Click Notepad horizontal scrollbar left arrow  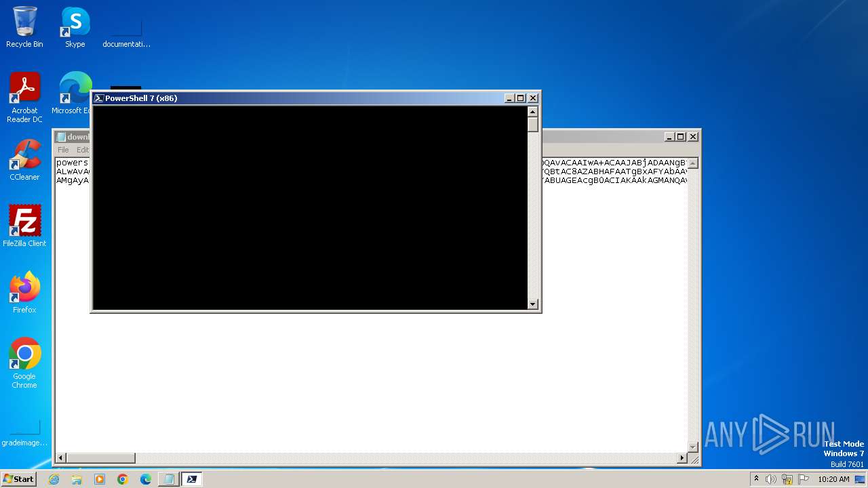tap(61, 458)
